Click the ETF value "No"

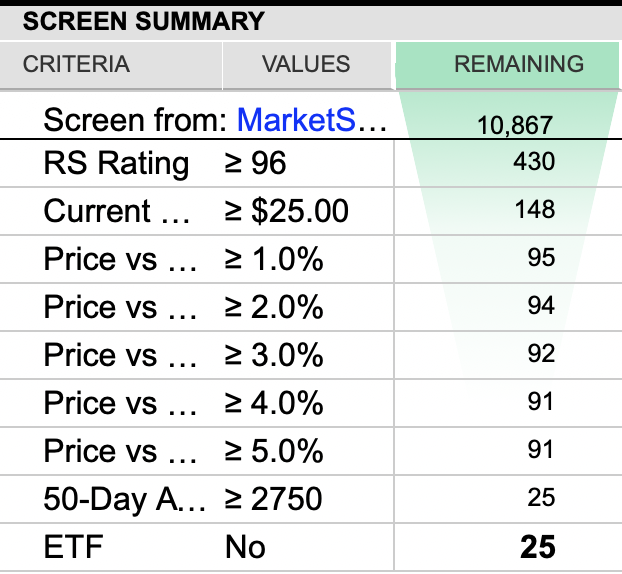pos(245,547)
